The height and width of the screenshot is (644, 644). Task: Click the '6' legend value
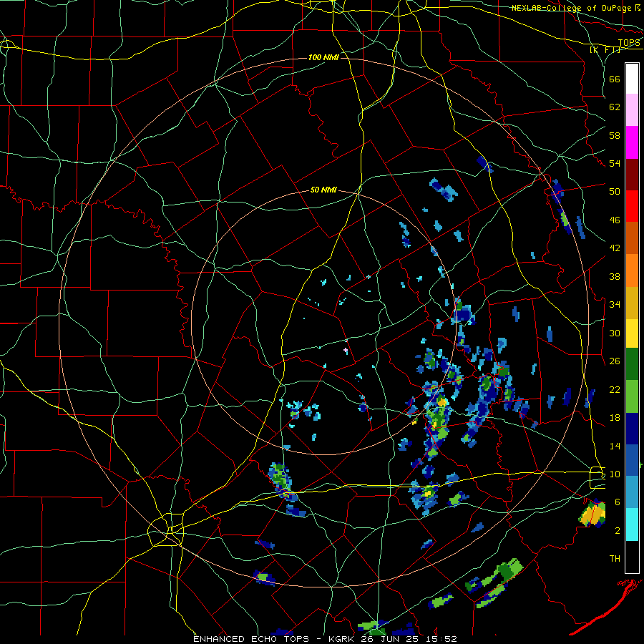(618, 502)
